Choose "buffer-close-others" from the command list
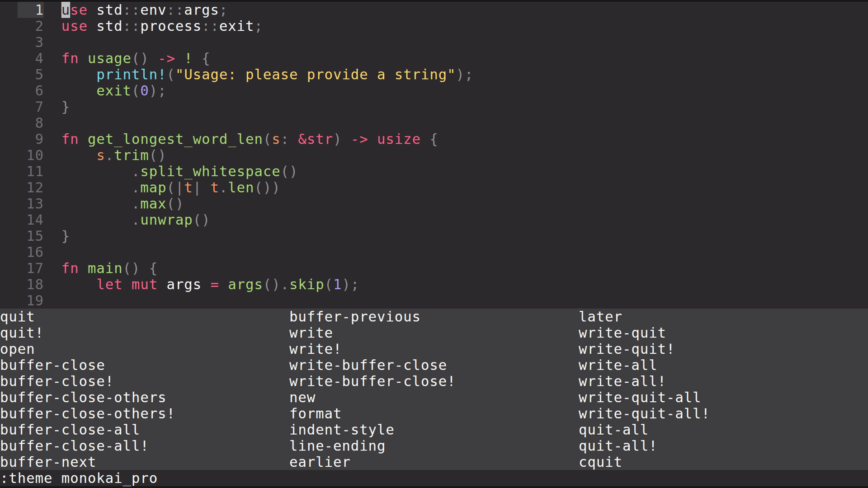 point(83,398)
